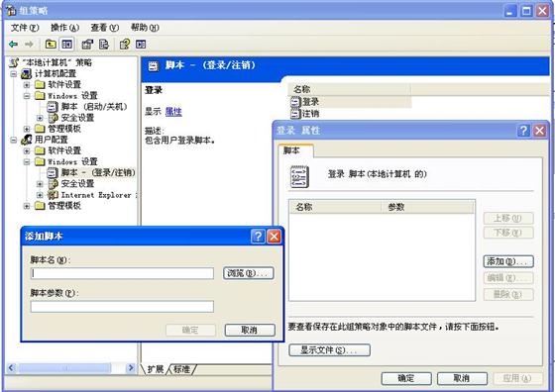555x392 pixels.
Task: Close the 添加脚本 dialog
Action: (274, 236)
